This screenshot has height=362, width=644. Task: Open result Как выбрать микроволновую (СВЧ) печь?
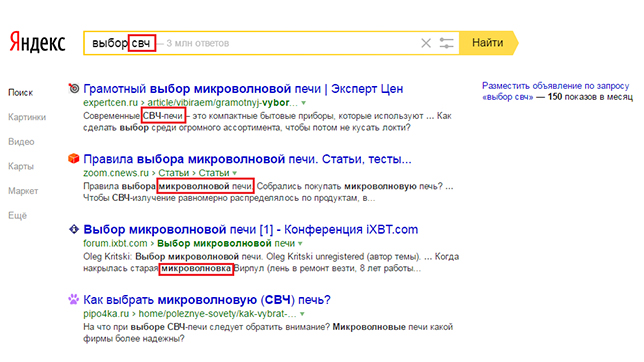click(x=207, y=300)
